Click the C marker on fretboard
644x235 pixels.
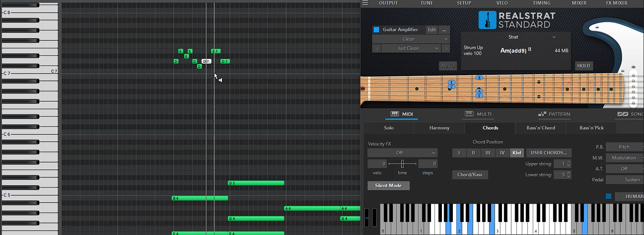coord(452,87)
